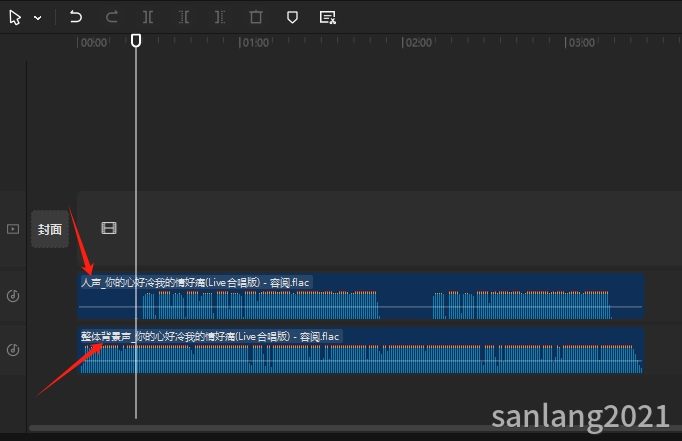The image size is (682, 441).
Task: Select the arrow pointer tool
Action: point(15,17)
